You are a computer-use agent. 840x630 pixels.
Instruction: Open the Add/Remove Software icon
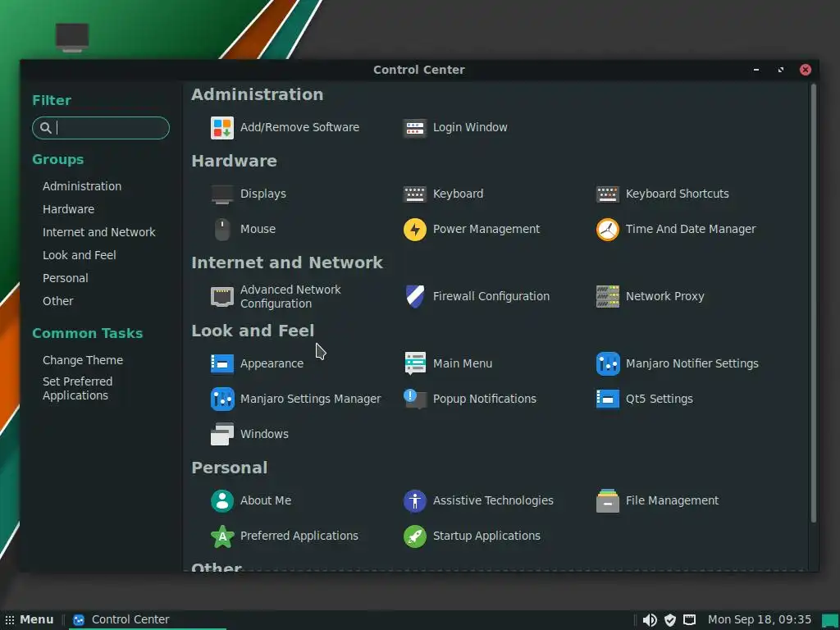(221, 128)
